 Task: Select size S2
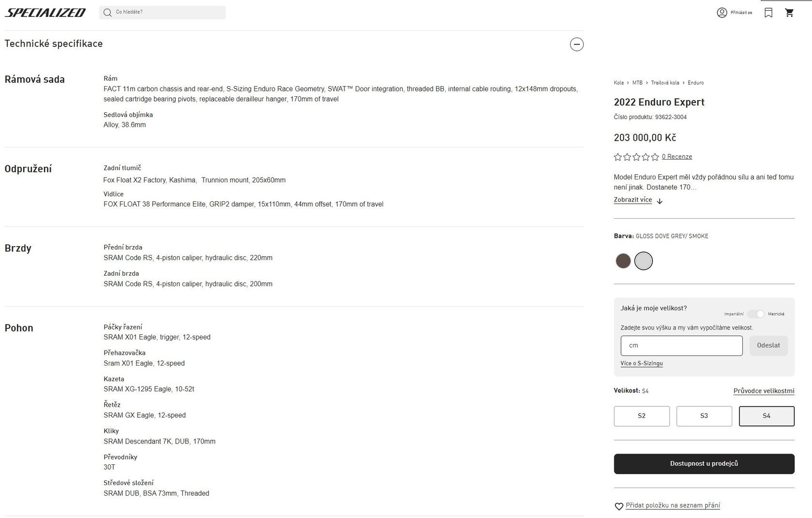coord(641,416)
